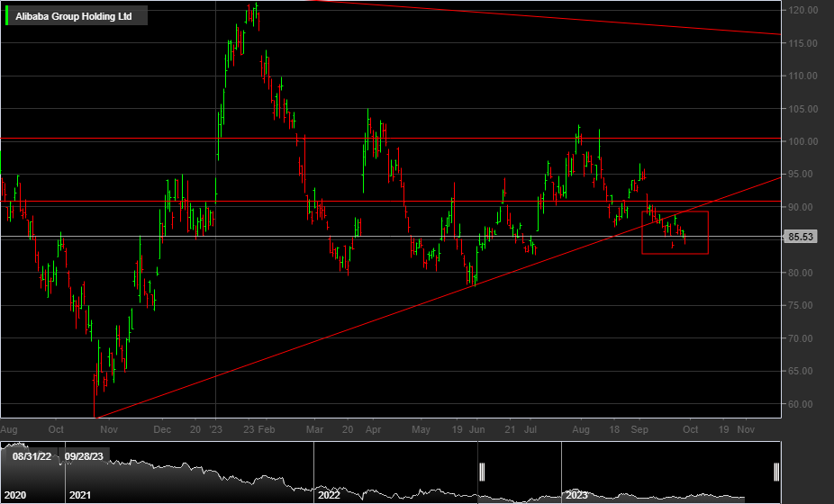
Task: Click the green indicator bar beside Alibaba title
Action: [6, 16]
